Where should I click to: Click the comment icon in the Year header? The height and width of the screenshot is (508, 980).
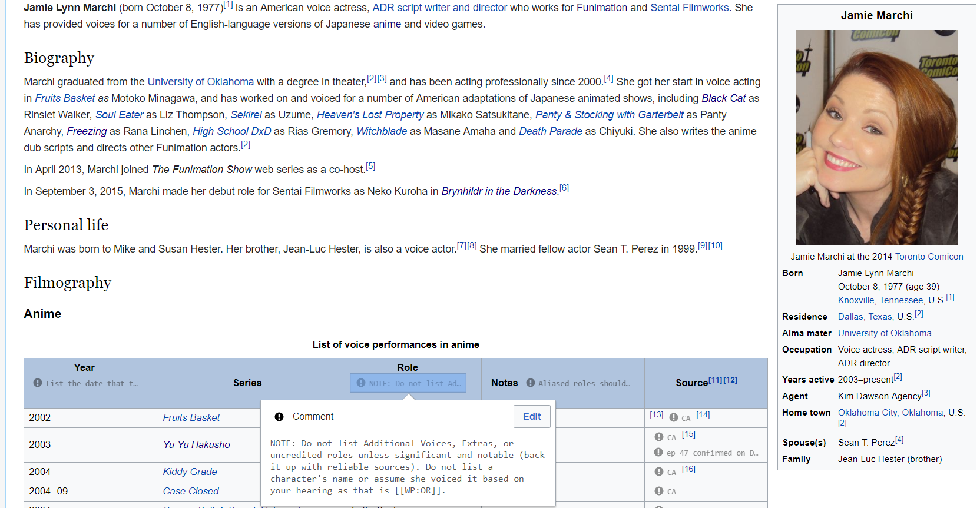click(38, 383)
